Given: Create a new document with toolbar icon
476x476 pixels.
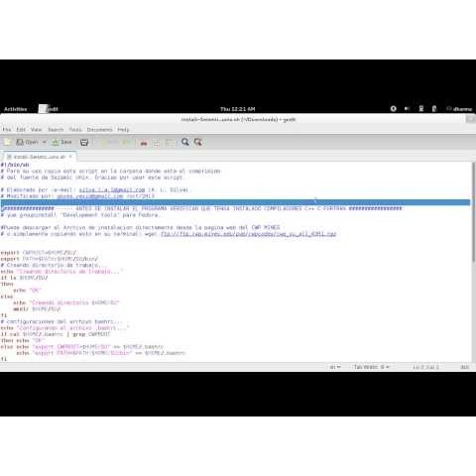Looking at the screenshot, I should pyautogui.click(x=7, y=143).
